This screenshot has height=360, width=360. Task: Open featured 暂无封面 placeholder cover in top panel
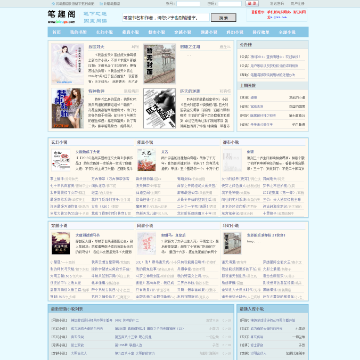(x=159, y=64)
